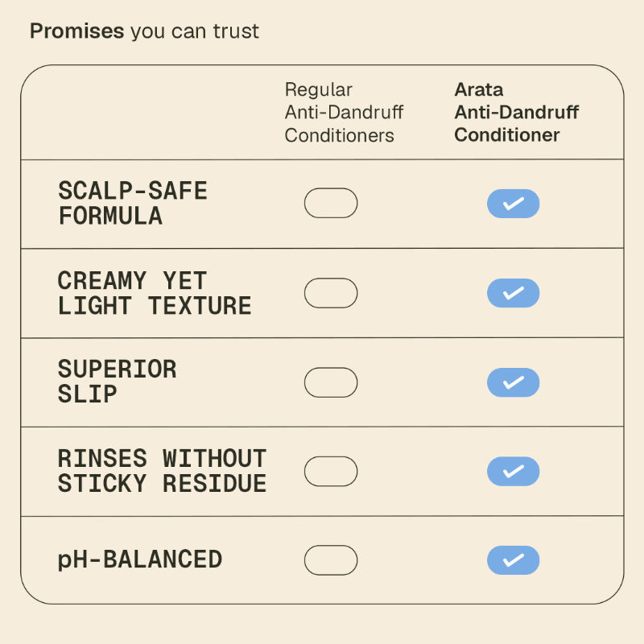
Task: Toggle the empty pill in the Superior Slip row
Action: 330,382
